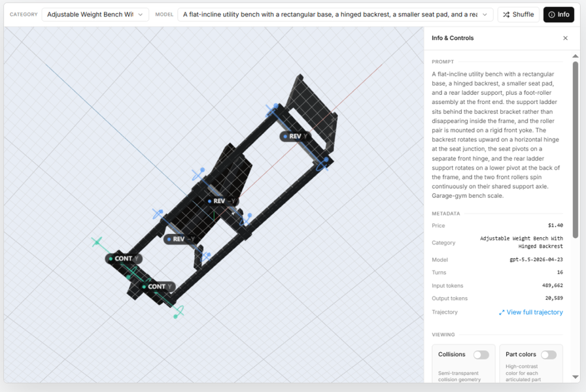Image resolution: width=586 pixels, height=392 pixels.
Task: Open the Model prompt dropdown
Action: [x=336, y=14]
